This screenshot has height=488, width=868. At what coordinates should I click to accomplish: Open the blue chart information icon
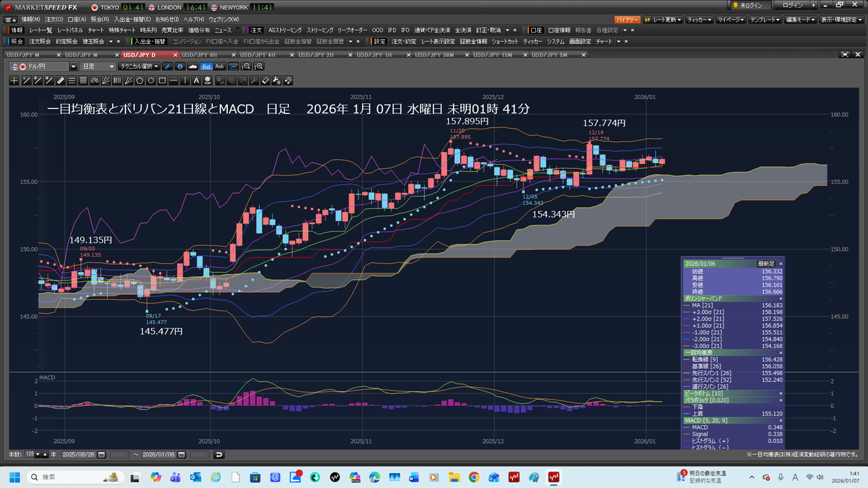[180, 66]
